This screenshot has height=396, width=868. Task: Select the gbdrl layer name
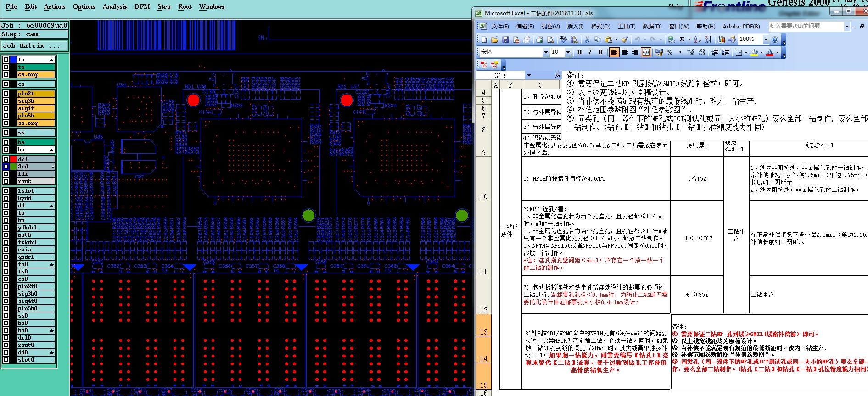coord(36,257)
